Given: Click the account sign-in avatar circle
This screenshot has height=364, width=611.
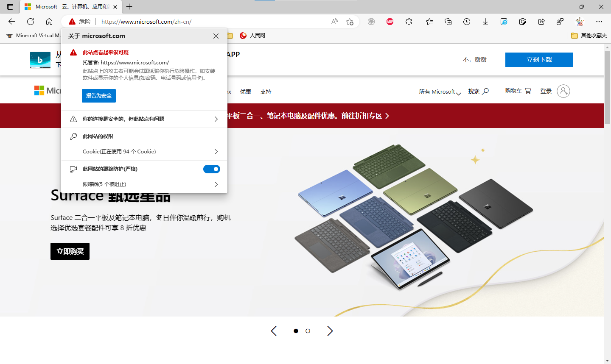Looking at the screenshot, I should (563, 91).
